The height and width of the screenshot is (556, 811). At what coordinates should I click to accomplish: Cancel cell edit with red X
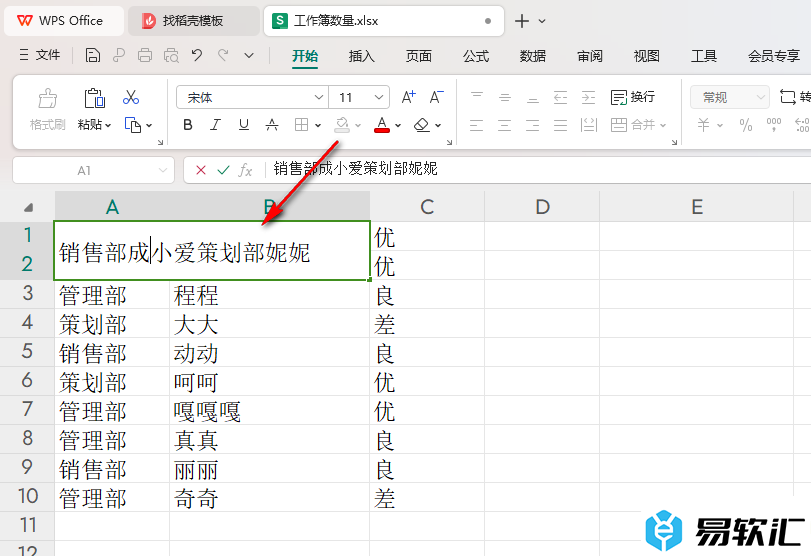click(x=201, y=170)
